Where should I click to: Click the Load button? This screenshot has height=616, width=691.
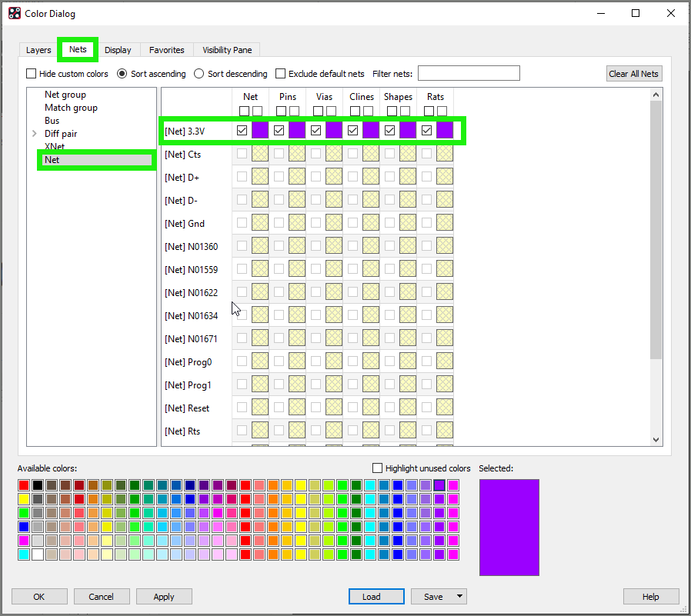(376, 597)
